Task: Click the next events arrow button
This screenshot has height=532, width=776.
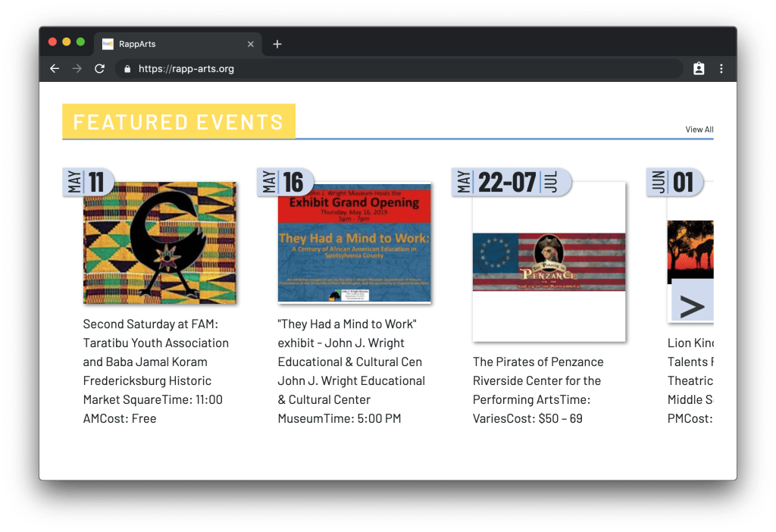Action: [x=692, y=301]
